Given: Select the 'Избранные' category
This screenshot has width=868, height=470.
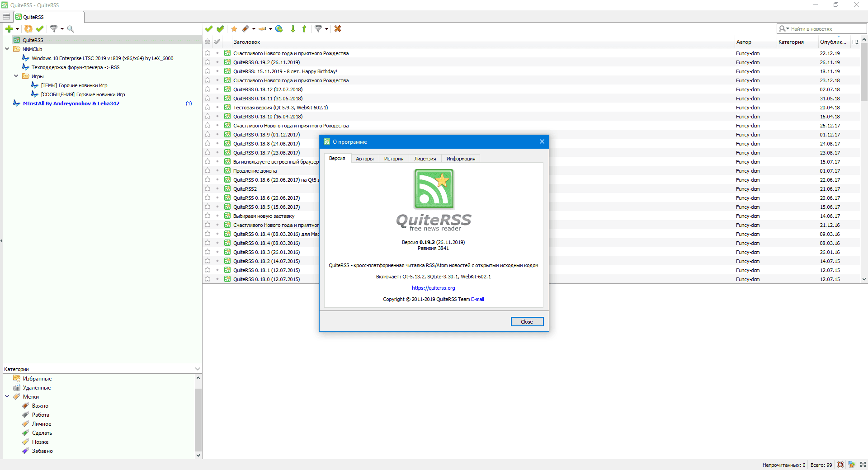Looking at the screenshot, I should pos(37,379).
